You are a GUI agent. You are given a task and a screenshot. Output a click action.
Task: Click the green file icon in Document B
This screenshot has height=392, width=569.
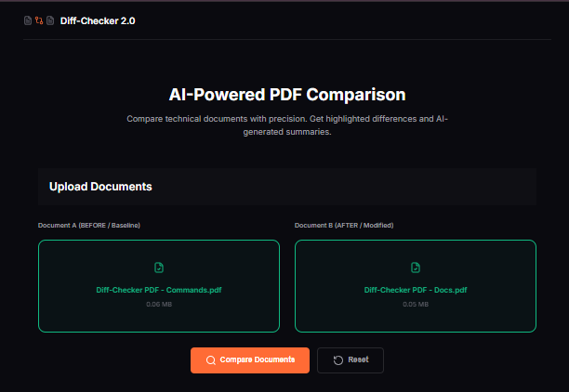point(416,268)
